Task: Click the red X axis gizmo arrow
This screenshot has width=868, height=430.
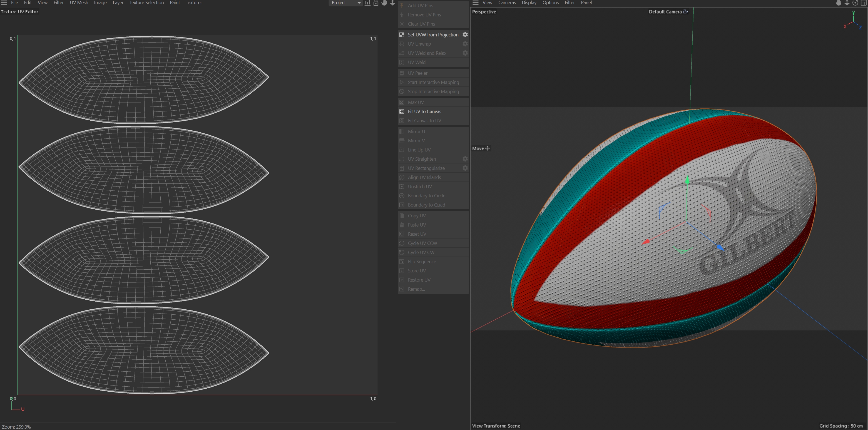Action: tap(646, 242)
